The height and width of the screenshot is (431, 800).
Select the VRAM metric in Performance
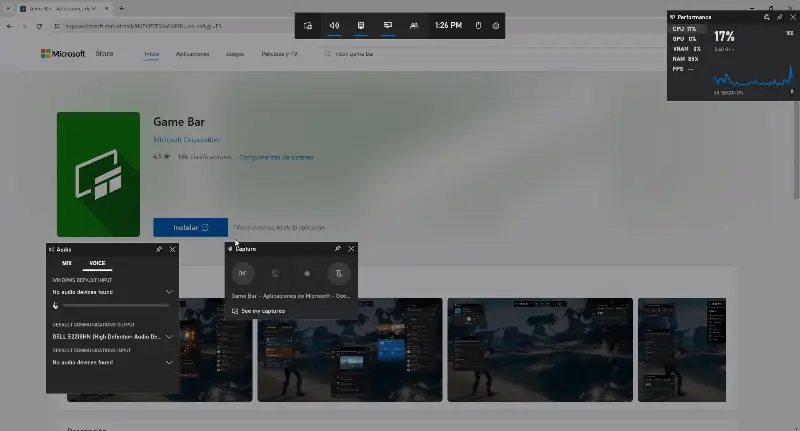pyautogui.click(x=687, y=49)
